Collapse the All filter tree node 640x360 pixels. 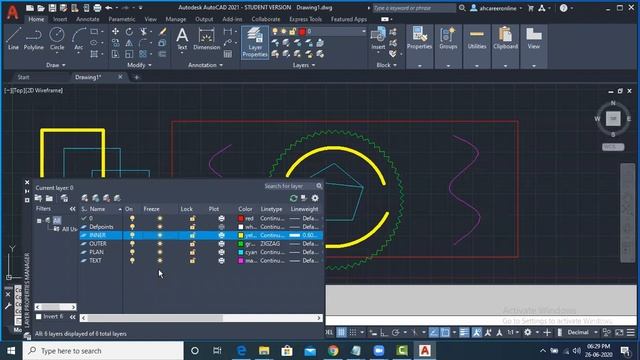tap(39, 220)
